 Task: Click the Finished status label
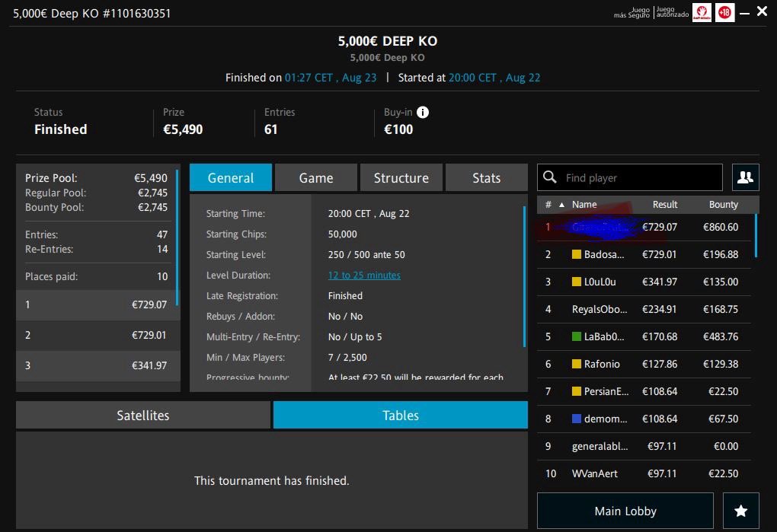tap(60, 129)
